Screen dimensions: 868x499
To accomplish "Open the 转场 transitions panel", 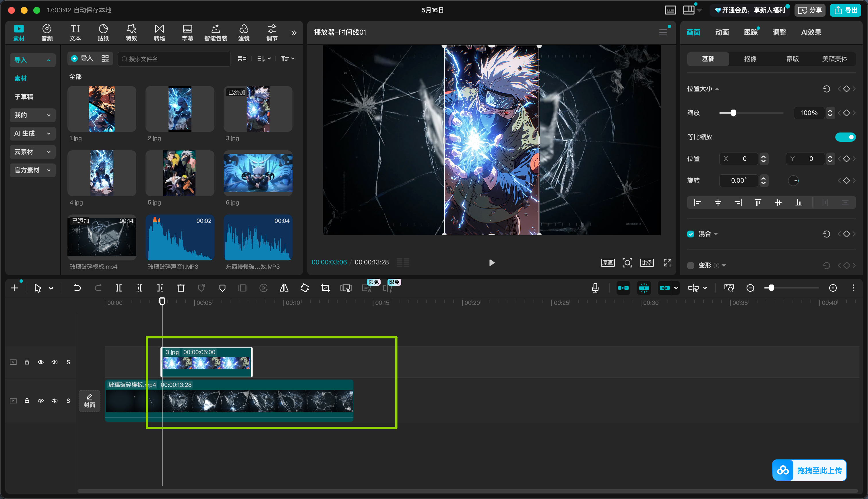I will (160, 33).
